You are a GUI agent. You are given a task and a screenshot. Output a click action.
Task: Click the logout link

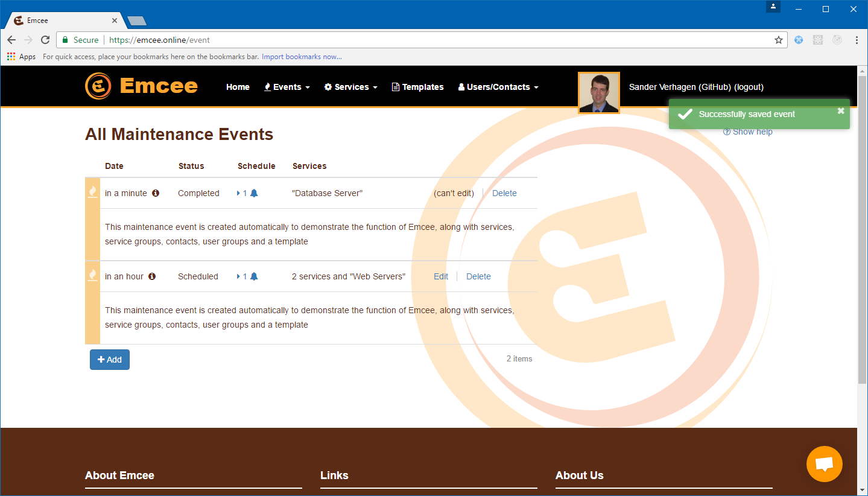pyautogui.click(x=749, y=87)
